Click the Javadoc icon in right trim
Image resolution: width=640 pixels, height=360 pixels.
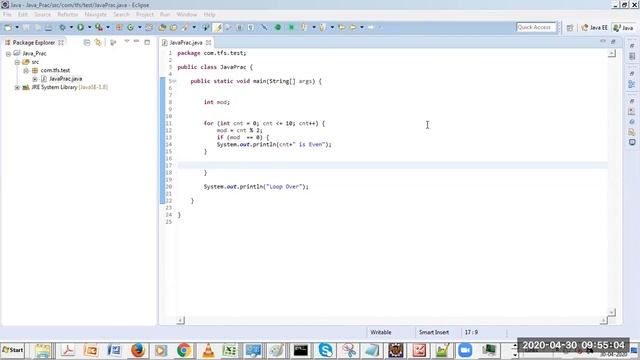632,122
